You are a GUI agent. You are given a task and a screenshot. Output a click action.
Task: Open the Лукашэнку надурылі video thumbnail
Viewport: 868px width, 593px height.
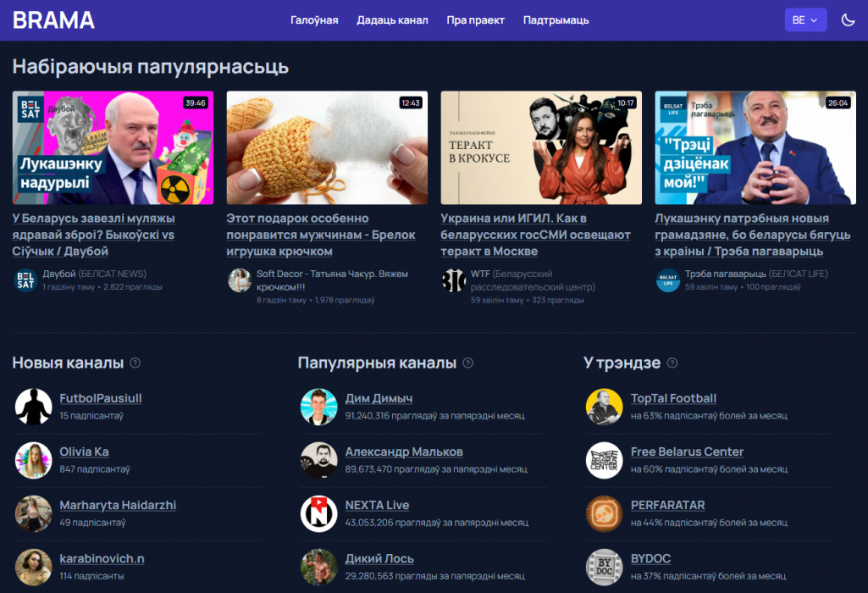(x=113, y=148)
